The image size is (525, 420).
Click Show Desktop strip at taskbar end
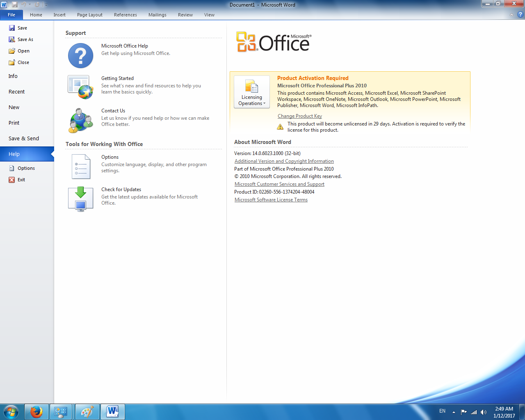522,412
